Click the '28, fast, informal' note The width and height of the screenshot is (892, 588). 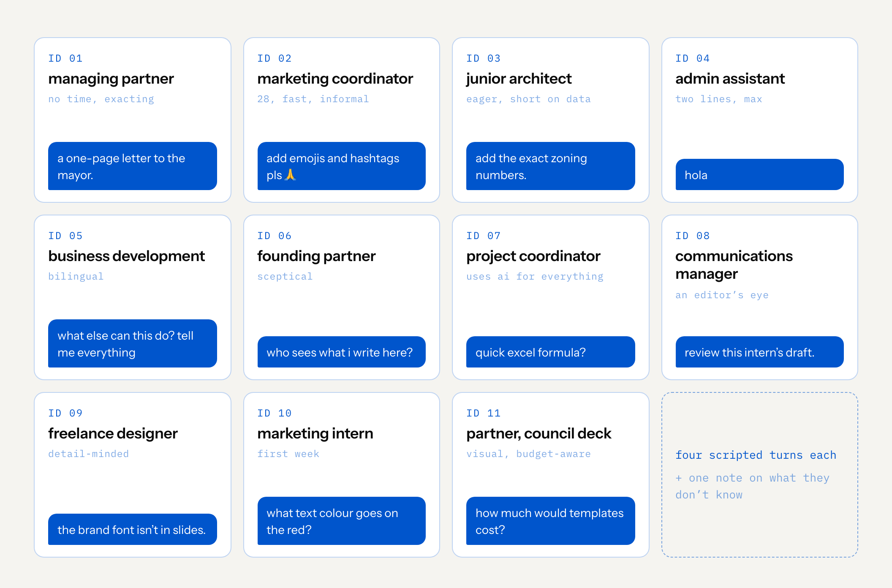click(x=313, y=99)
